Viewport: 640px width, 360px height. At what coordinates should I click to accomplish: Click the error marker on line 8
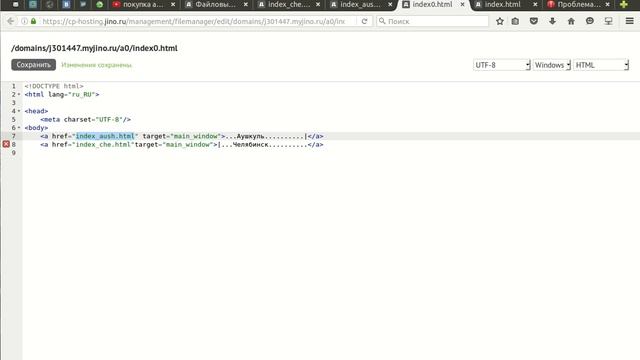[6, 144]
